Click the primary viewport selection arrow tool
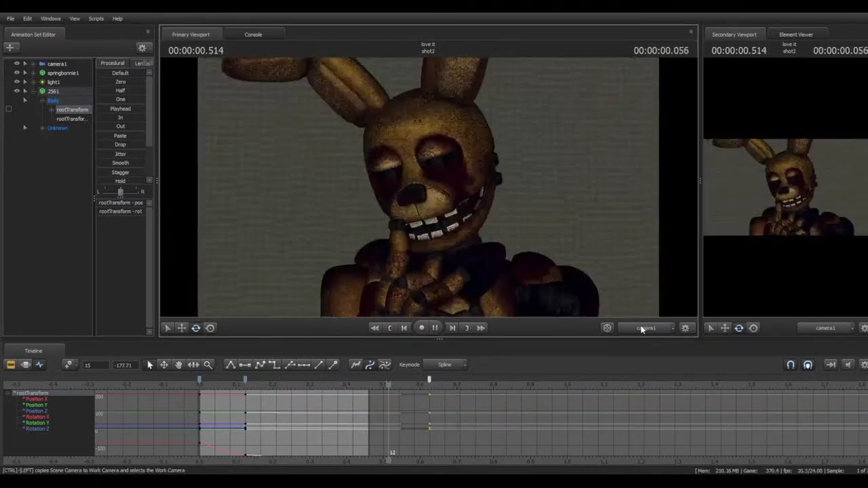 167,328
